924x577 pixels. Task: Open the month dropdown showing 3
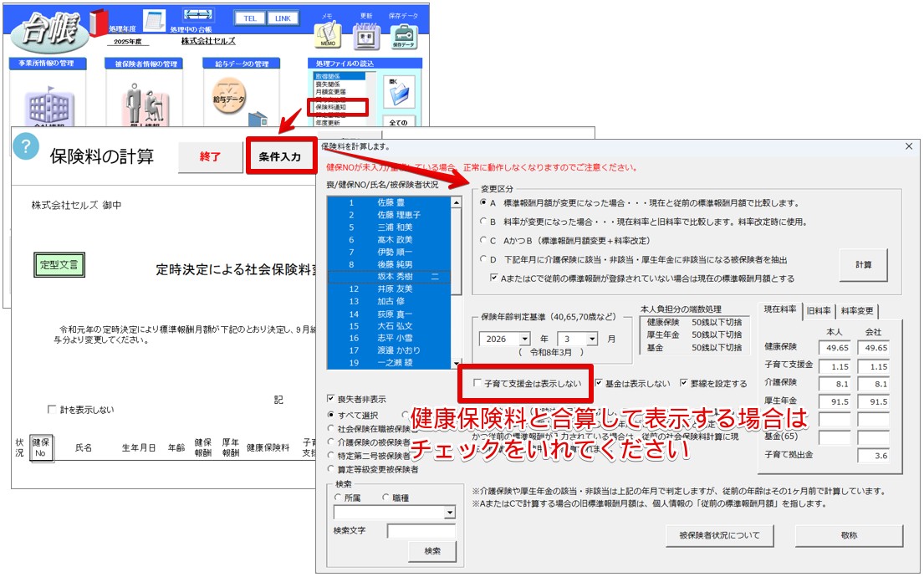tap(592, 339)
